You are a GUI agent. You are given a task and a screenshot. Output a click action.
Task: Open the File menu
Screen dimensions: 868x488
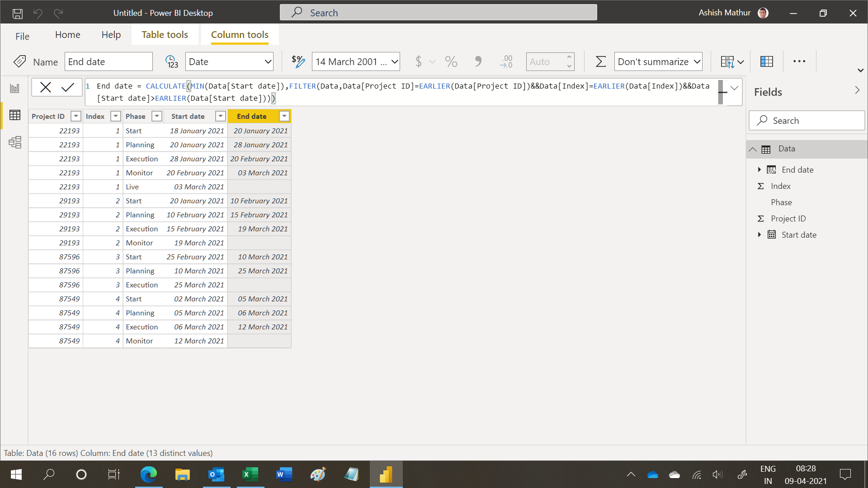[x=22, y=36]
